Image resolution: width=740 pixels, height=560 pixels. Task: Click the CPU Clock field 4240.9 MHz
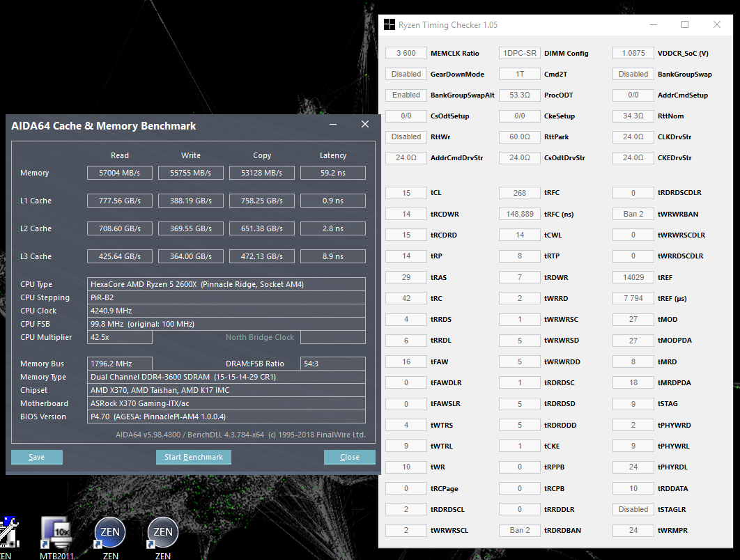pyautogui.click(x=226, y=311)
